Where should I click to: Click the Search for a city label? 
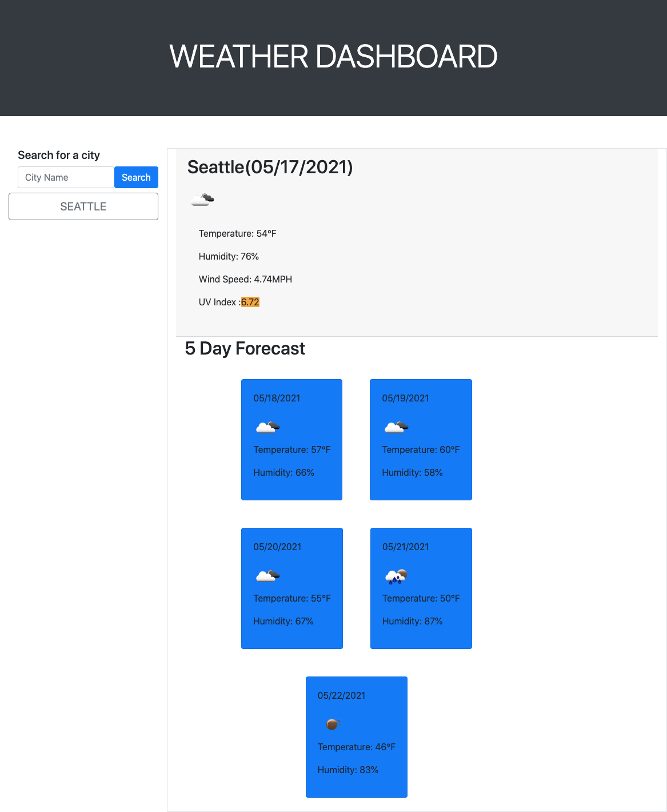[x=58, y=155]
